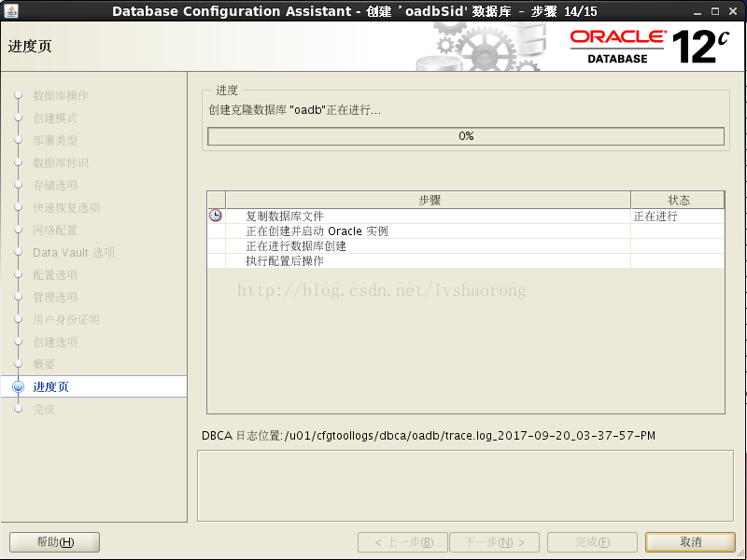747x560 pixels.
Task: Select the Data Vault 选项 step
Action: tap(74, 252)
